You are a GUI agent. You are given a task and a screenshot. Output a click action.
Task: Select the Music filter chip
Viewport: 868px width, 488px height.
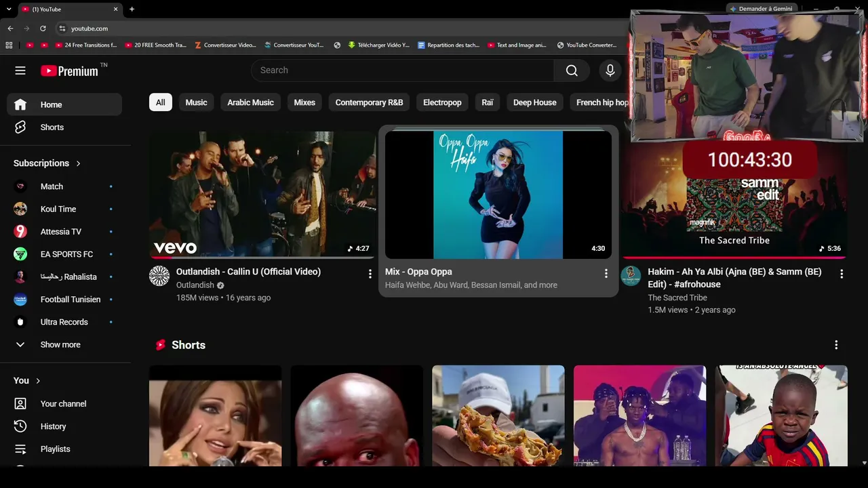click(196, 102)
